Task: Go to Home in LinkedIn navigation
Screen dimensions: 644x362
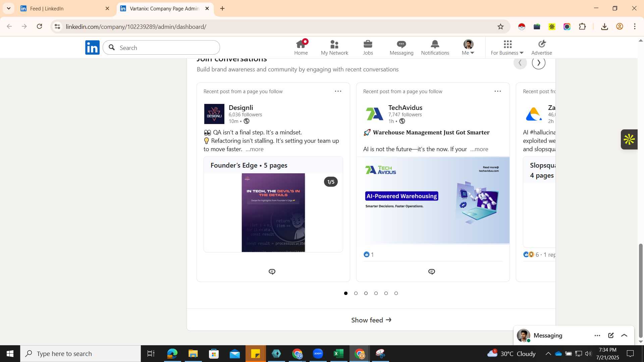Action: 301,48
